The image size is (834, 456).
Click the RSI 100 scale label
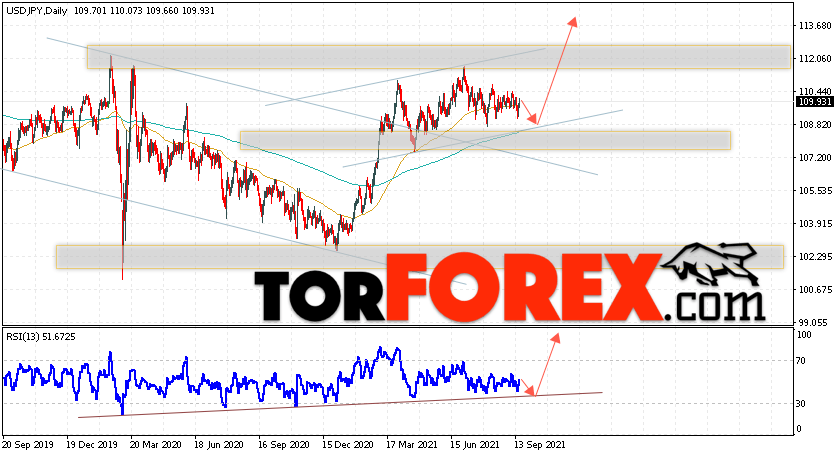(x=804, y=335)
